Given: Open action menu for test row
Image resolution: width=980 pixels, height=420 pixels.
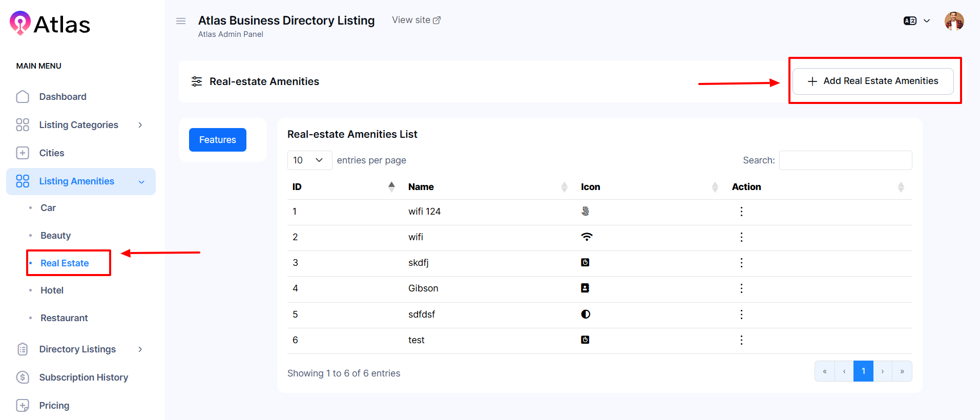Looking at the screenshot, I should [741, 340].
